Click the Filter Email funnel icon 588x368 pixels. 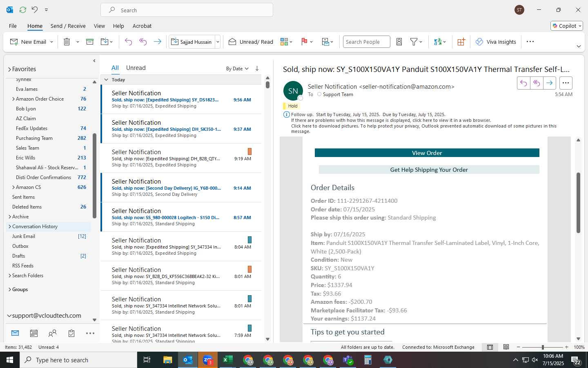click(x=414, y=42)
